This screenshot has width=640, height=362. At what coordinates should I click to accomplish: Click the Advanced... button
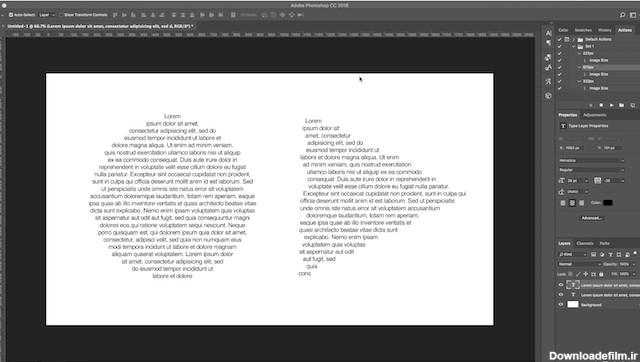coord(591,218)
